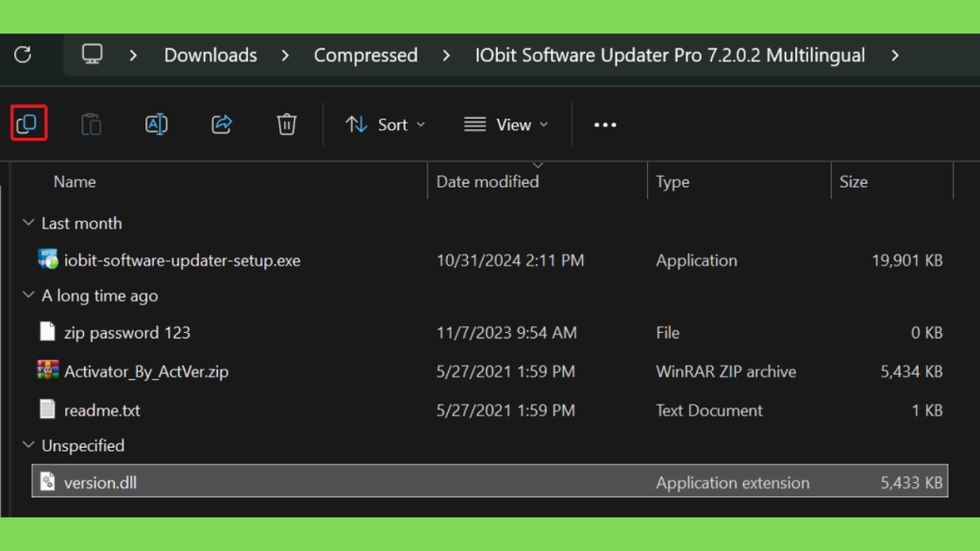
Task: Expand chevron after Downloads breadcrumb
Action: (x=285, y=55)
